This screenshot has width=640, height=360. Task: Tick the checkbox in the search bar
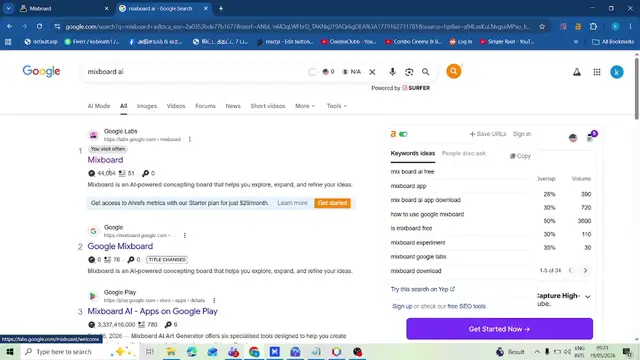312,72
